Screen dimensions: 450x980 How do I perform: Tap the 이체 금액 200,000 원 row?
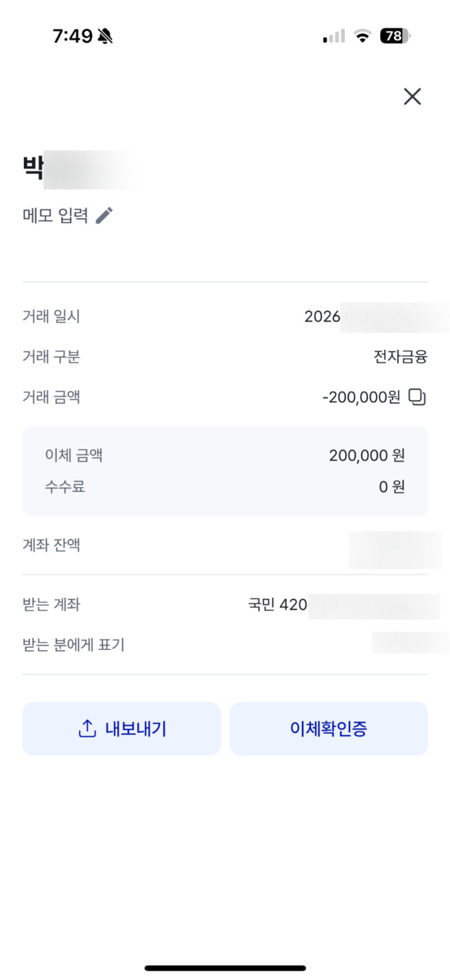(225, 455)
